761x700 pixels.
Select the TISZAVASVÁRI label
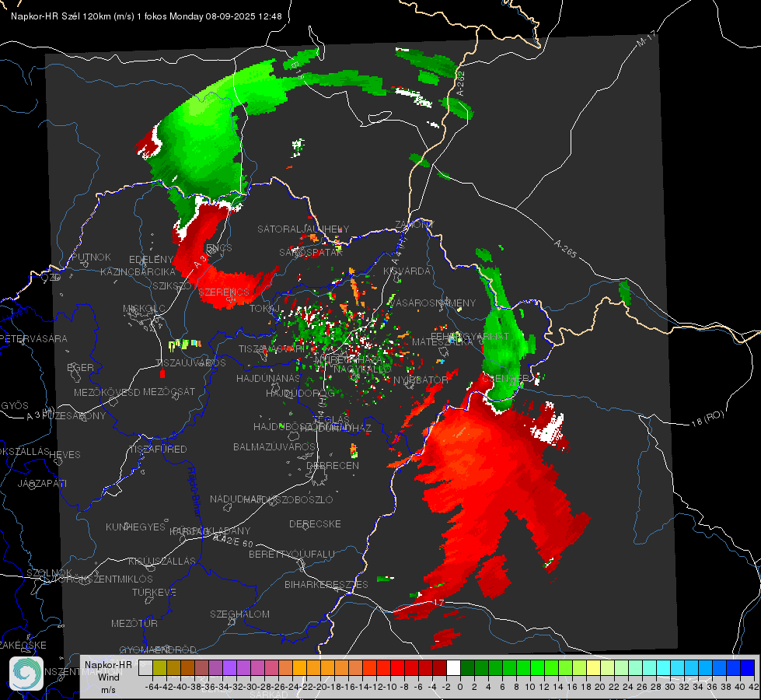click(271, 348)
